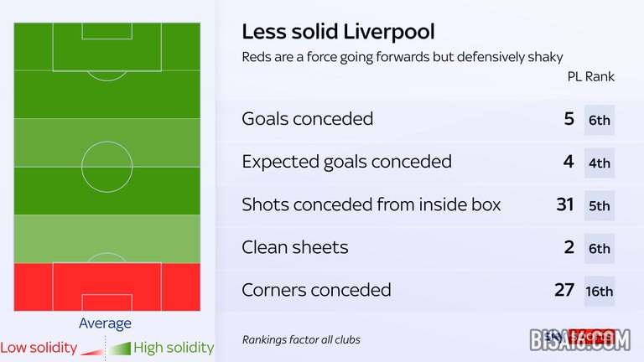The width and height of the screenshot is (644, 362).
Task: Click the Rankings factor all clubs footnote
Action: click(x=301, y=340)
